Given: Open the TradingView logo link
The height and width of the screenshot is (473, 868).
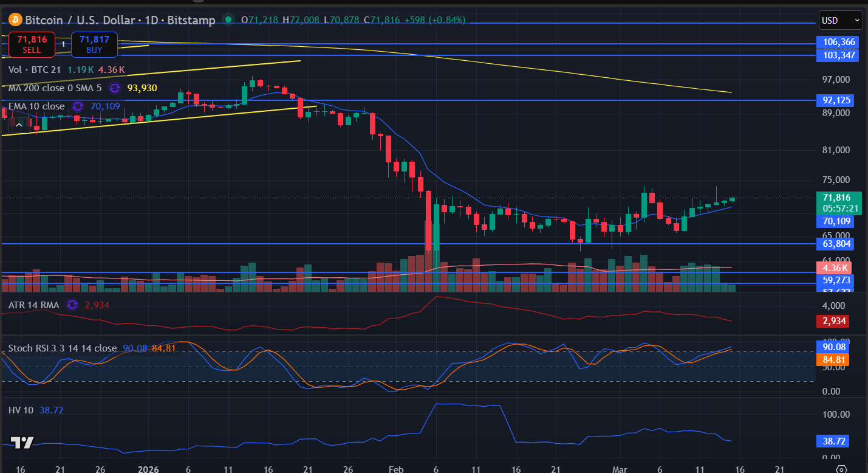Looking at the screenshot, I should (22, 443).
